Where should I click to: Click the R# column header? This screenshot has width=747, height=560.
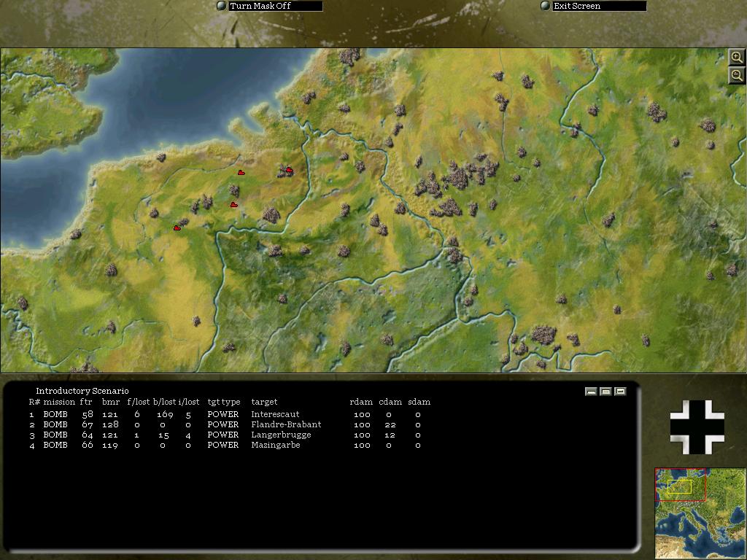[x=34, y=402]
